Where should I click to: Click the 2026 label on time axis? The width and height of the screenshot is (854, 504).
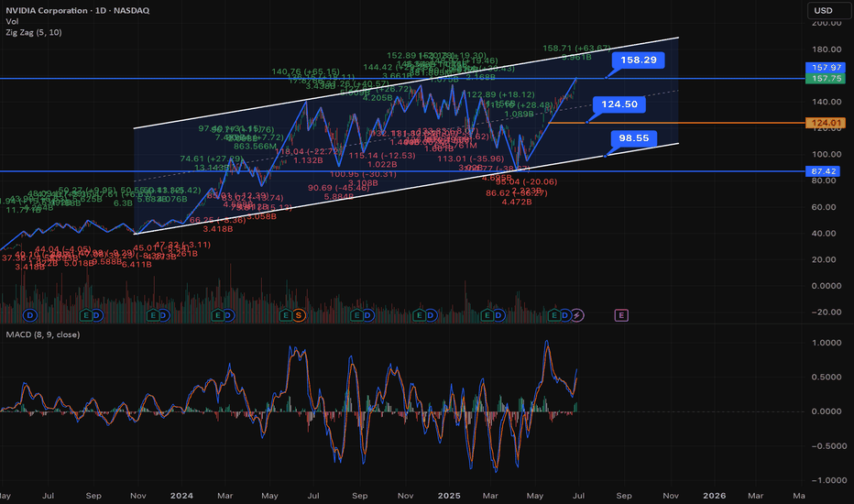click(x=714, y=496)
